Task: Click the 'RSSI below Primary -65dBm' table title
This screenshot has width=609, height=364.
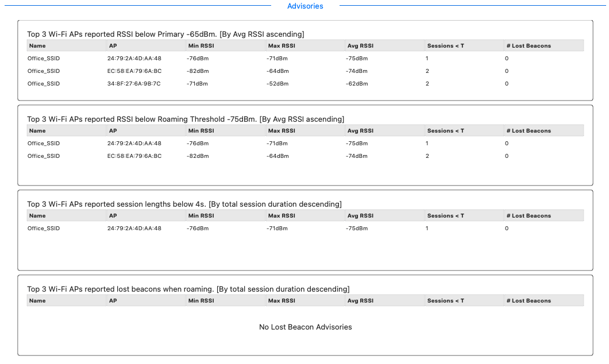Action: pos(165,34)
